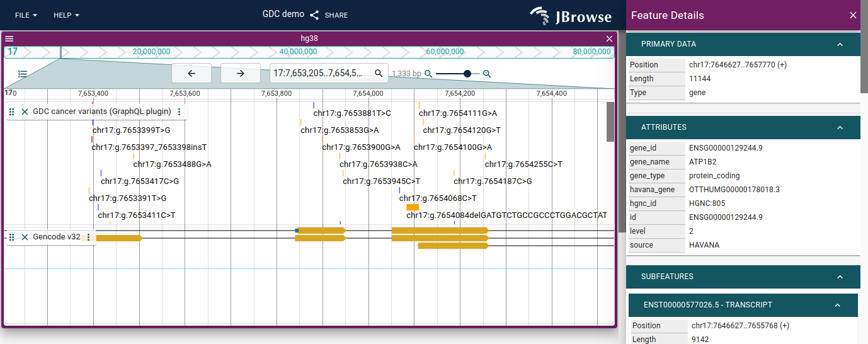The image size is (868, 344).
Task: Open the FILE menu
Action: pyautogui.click(x=26, y=14)
